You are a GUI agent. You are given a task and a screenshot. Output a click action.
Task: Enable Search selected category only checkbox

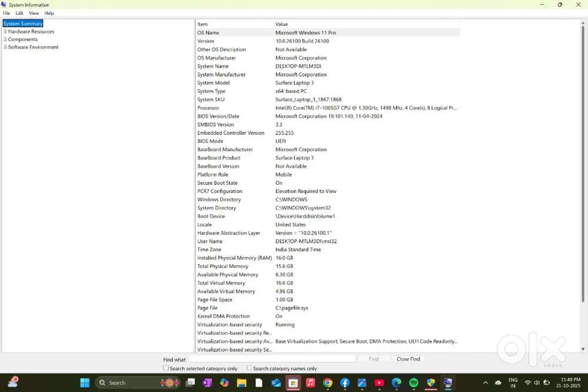click(x=166, y=368)
